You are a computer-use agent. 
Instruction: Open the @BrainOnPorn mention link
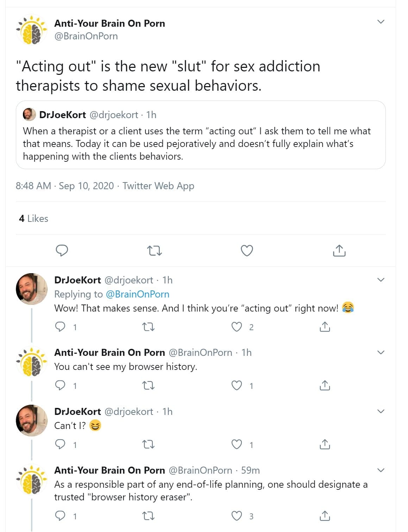(137, 294)
